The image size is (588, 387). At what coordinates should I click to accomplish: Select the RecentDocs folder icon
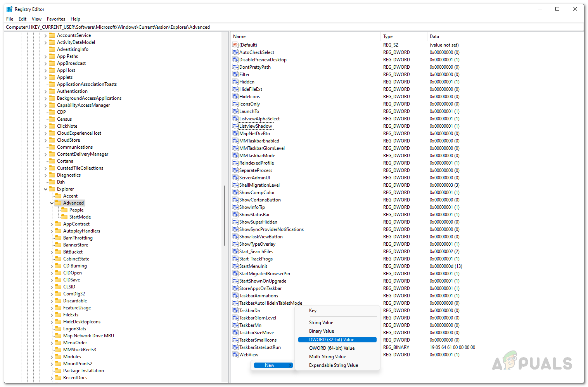[58, 378]
